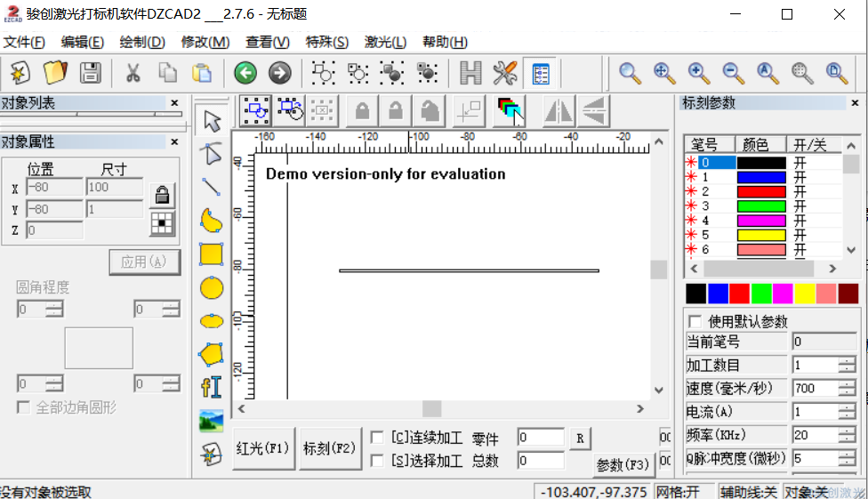Screen dimensions: 868x499
Task: Toggle the 使用默认参数 checkbox
Action: [x=695, y=321]
